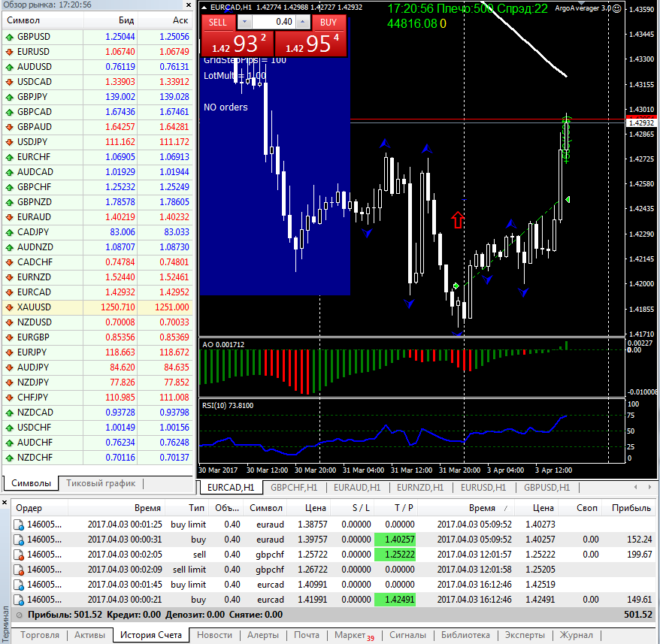The height and width of the screenshot is (644, 660).
Task: Open the Библиотека terminal tab
Action: coord(465,635)
